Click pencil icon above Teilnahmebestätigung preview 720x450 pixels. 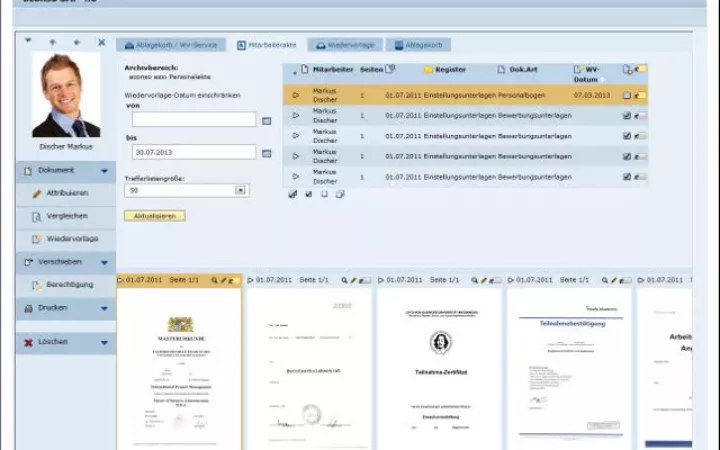pos(614,280)
